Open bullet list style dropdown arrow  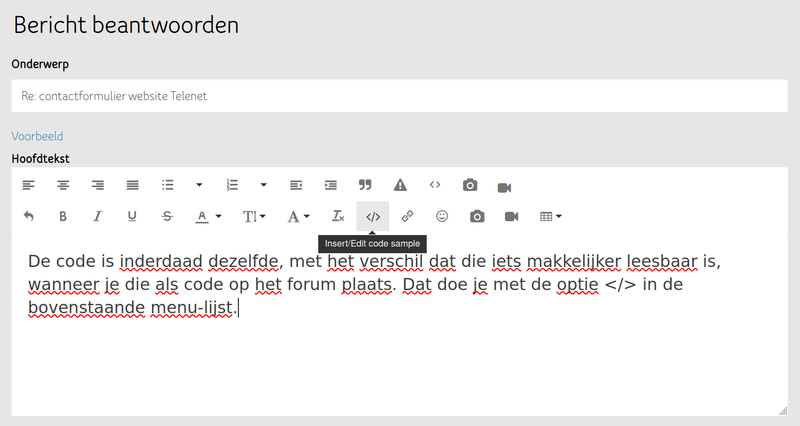coord(199,185)
